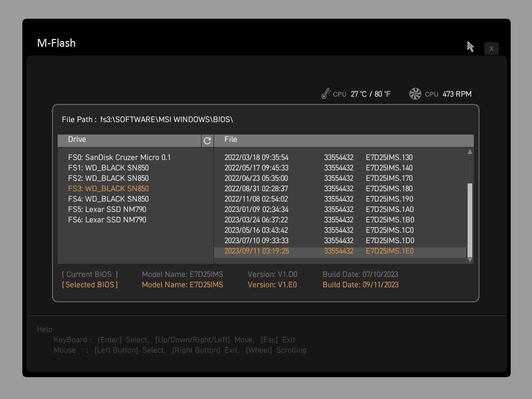Close the M-Flash window
The height and width of the screenshot is (399, 532).
pos(491,48)
